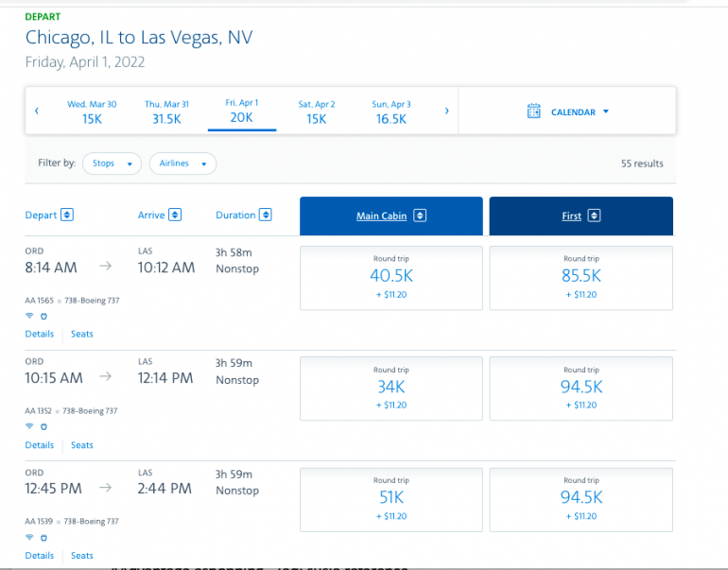Select the Wed, Mar 30 15K date tab

92,112
